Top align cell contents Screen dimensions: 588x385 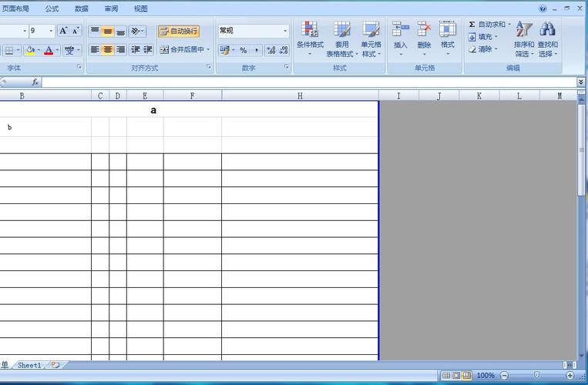coord(95,31)
